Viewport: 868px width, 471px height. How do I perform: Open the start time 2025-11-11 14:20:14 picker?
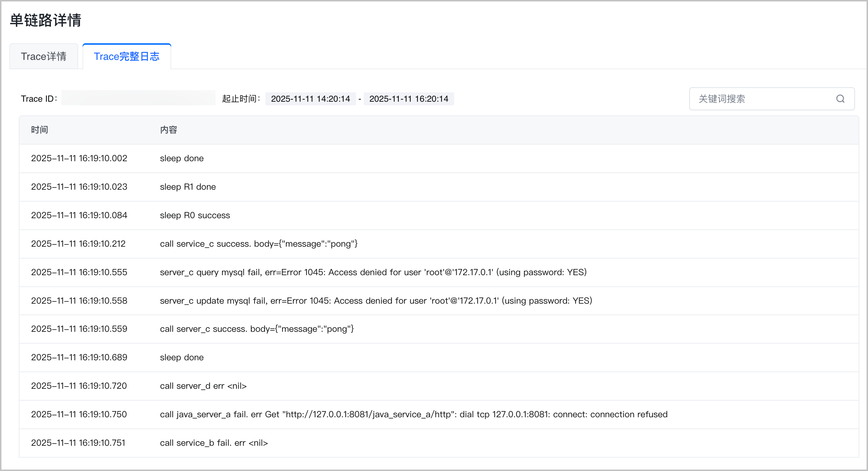click(x=310, y=99)
